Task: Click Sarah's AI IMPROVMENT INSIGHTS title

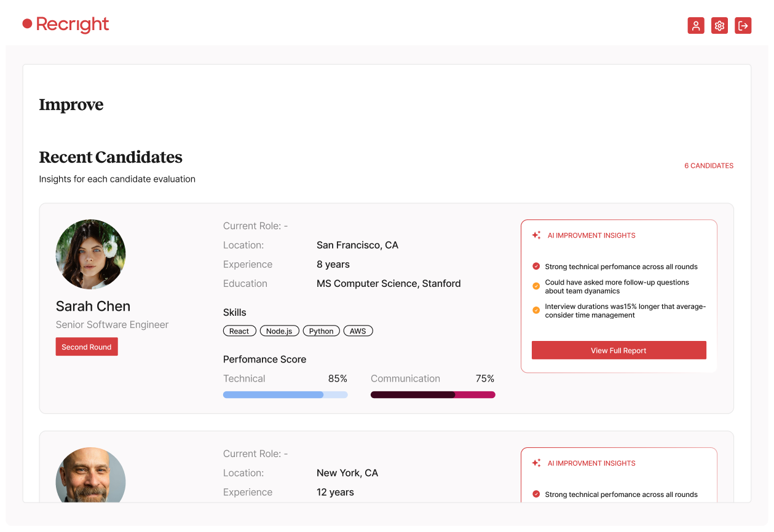Action: click(591, 235)
